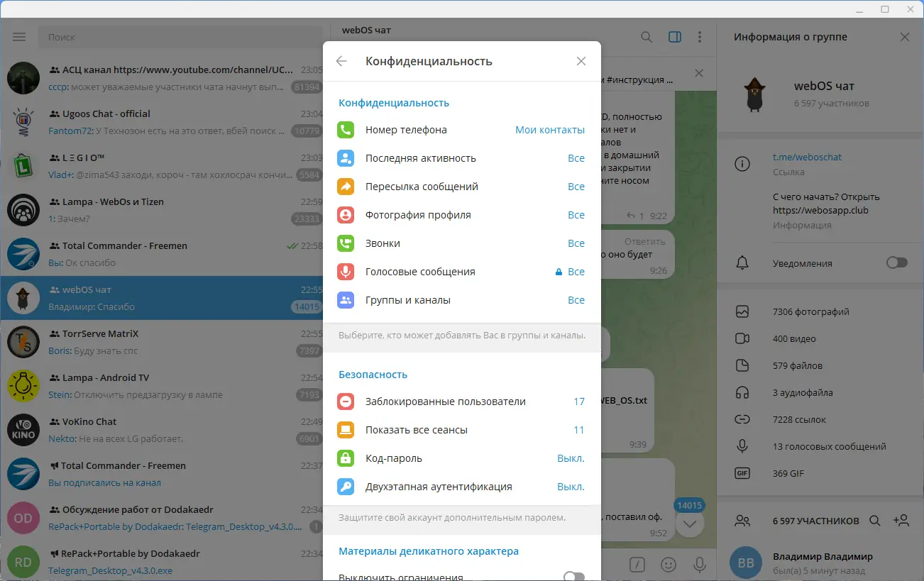Close the Конфиденциальность dialog
The height and width of the screenshot is (581, 924).
[x=581, y=61]
